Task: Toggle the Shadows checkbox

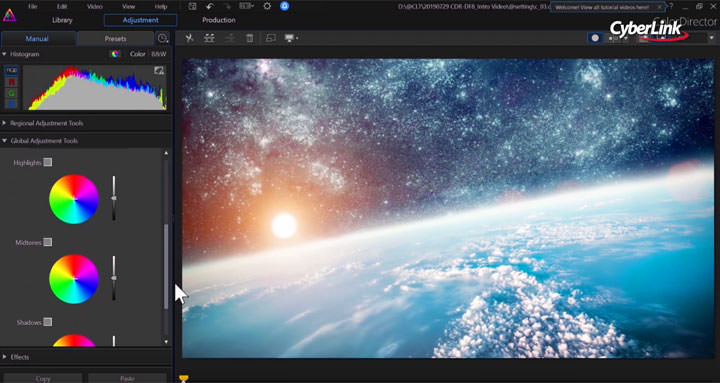Action: [48, 322]
